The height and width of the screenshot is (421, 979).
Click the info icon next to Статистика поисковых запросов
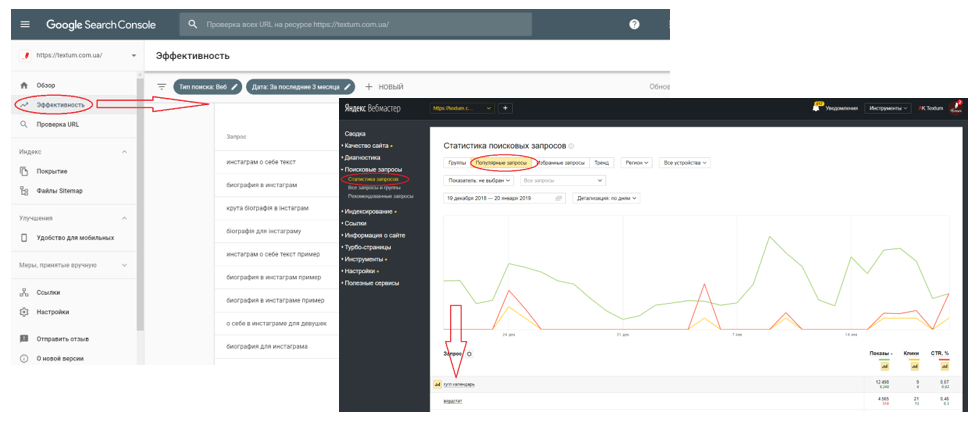[x=571, y=146]
